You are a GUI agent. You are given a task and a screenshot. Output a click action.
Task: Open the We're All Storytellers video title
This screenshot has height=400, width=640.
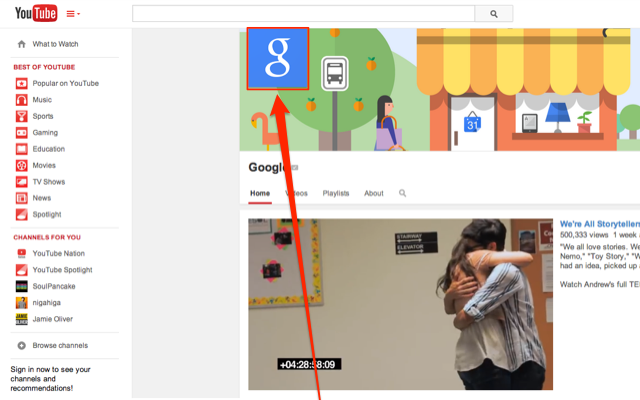pyautogui.click(x=600, y=224)
